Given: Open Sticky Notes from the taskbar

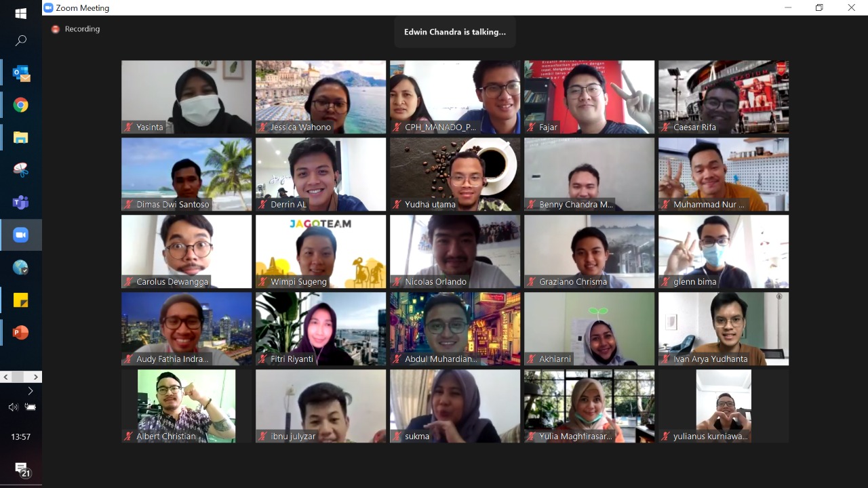Looking at the screenshot, I should click(x=21, y=300).
